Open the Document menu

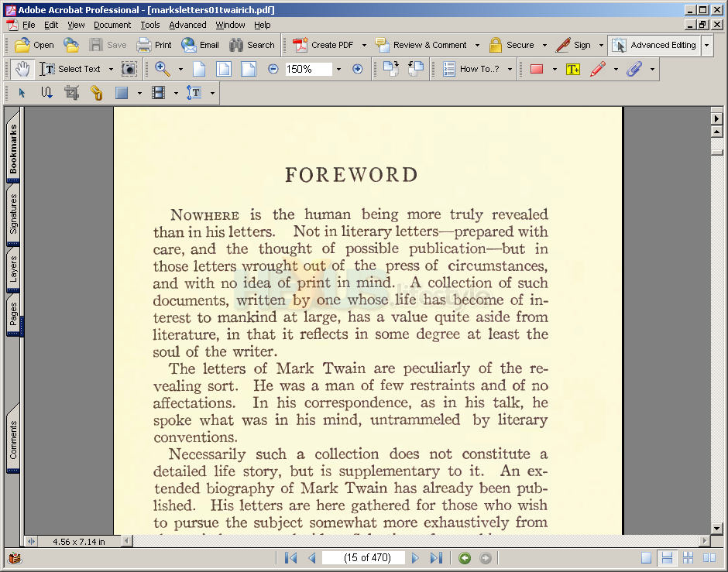click(x=112, y=25)
